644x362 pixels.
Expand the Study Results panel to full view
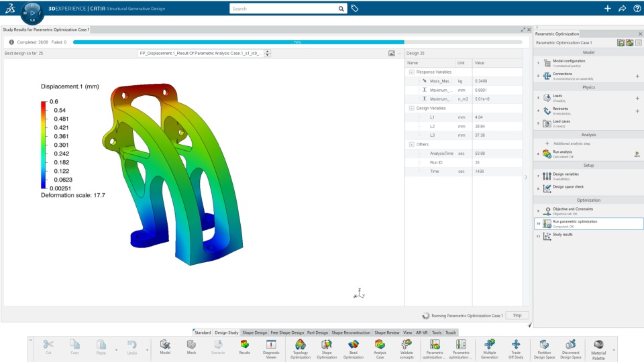[523, 29]
